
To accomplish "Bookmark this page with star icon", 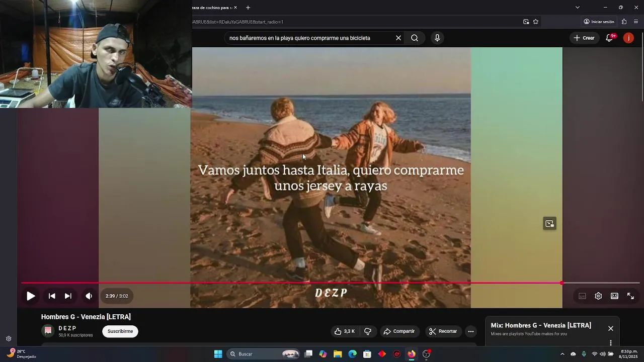I will (x=536, y=22).
